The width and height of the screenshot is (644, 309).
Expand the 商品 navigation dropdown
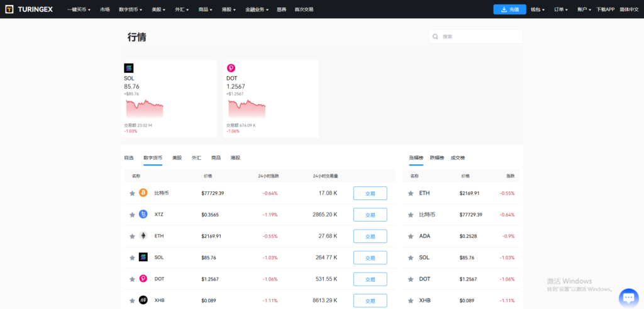206,9
